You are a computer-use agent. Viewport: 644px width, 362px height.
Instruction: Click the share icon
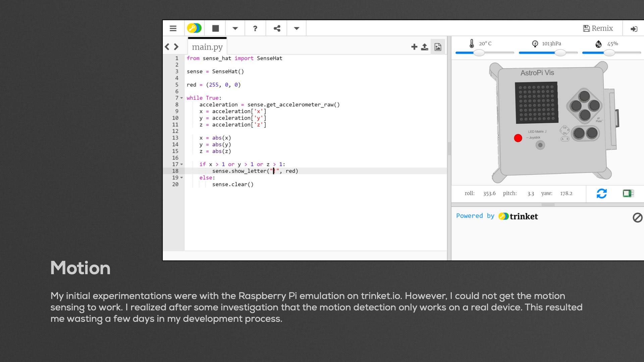click(277, 28)
